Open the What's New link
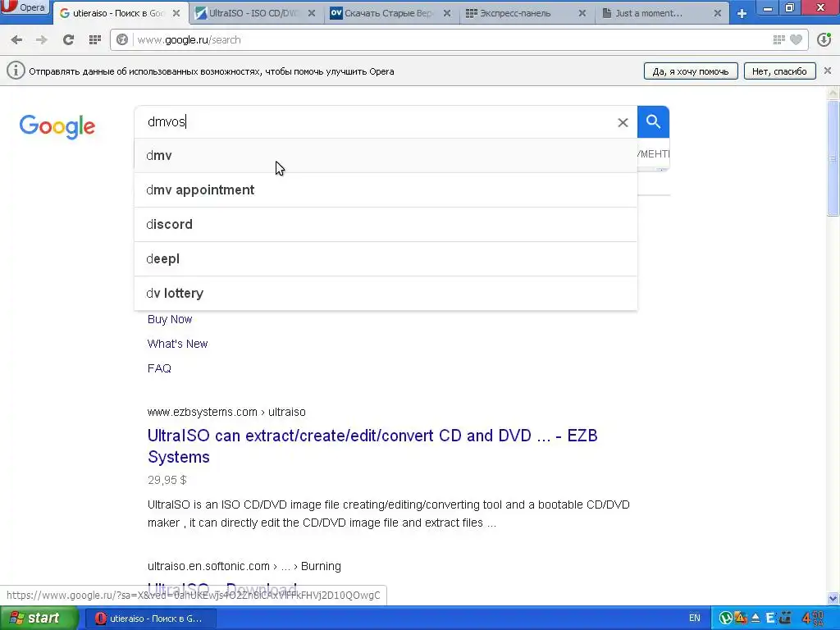The height and width of the screenshot is (630, 840). [x=177, y=344]
